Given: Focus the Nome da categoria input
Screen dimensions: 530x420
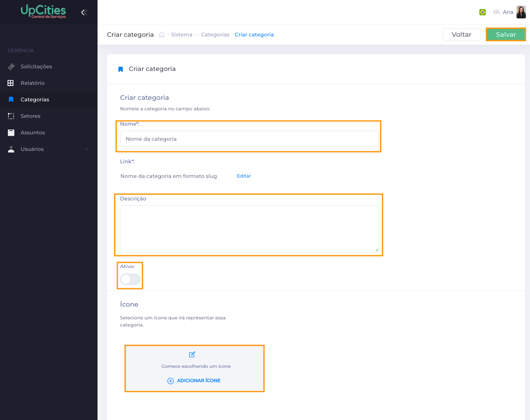Looking at the screenshot, I should tap(249, 139).
